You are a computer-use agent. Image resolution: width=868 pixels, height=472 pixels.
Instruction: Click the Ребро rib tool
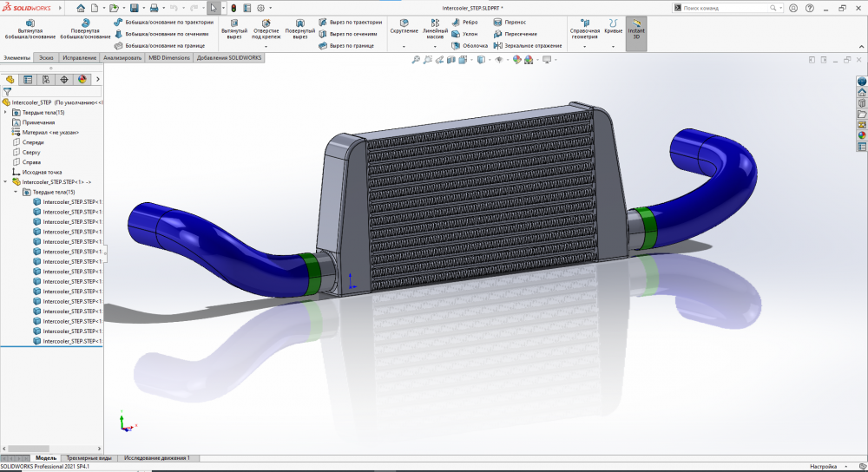(464, 22)
